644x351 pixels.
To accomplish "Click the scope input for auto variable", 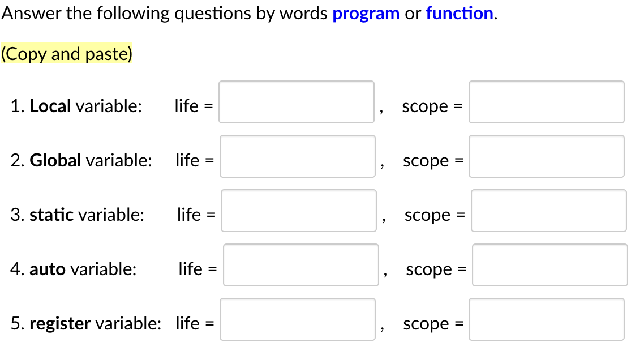I will click(549, 265).
